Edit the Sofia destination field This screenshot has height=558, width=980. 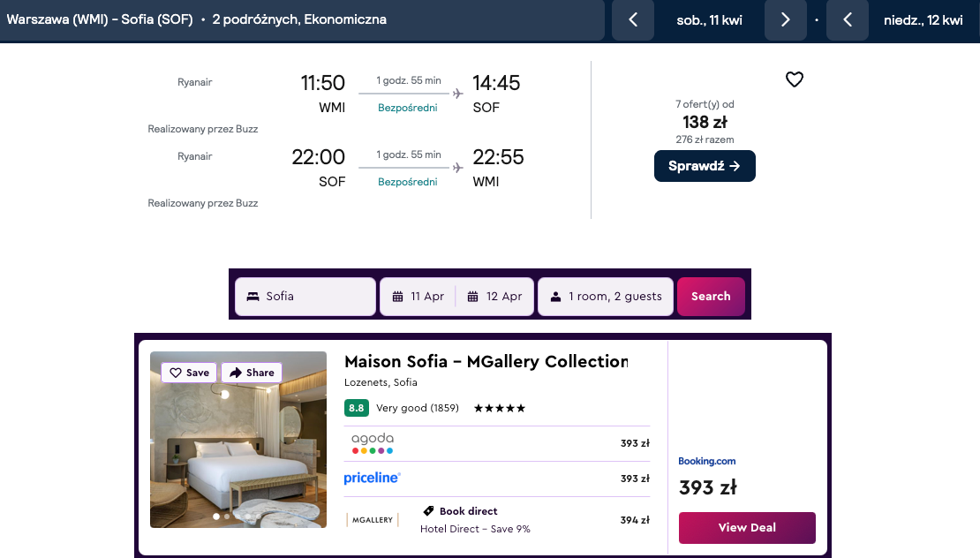(305, 297)
